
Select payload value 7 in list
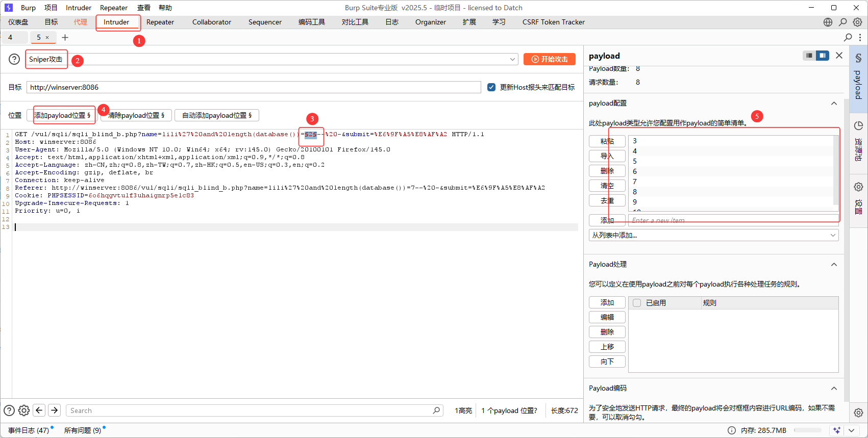coord(731,182)
